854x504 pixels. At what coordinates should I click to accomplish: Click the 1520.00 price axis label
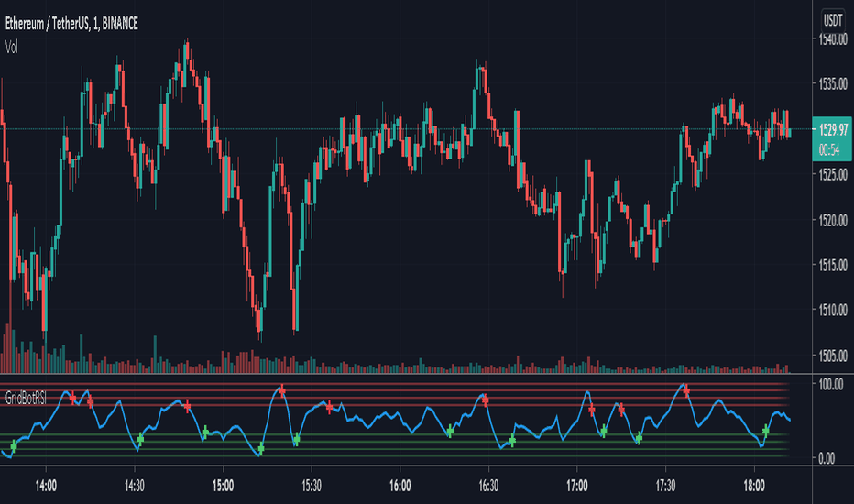833,220
